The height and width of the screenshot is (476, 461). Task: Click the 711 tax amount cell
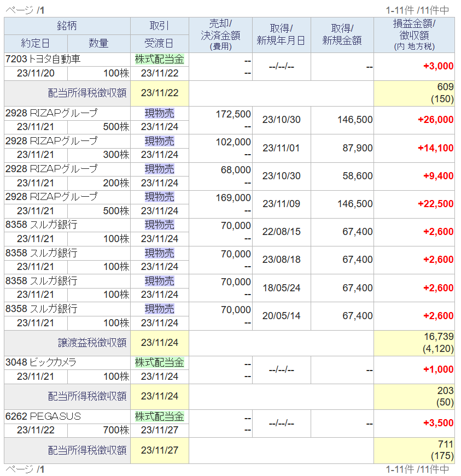(414, 450)
